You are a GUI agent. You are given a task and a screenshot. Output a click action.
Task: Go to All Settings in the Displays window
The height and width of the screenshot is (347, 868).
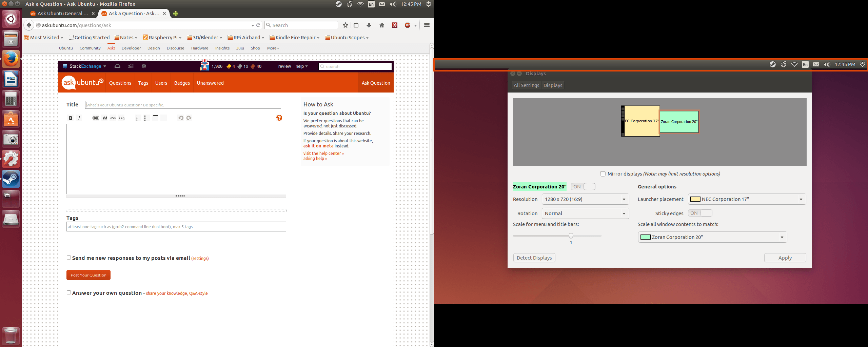click(x=526, y=85)
